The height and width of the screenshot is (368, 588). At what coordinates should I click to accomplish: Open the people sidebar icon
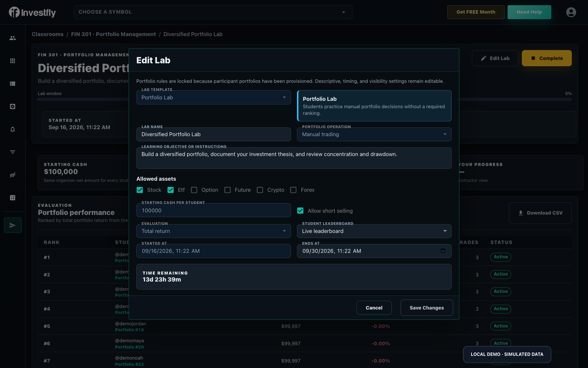coord(12,38)
